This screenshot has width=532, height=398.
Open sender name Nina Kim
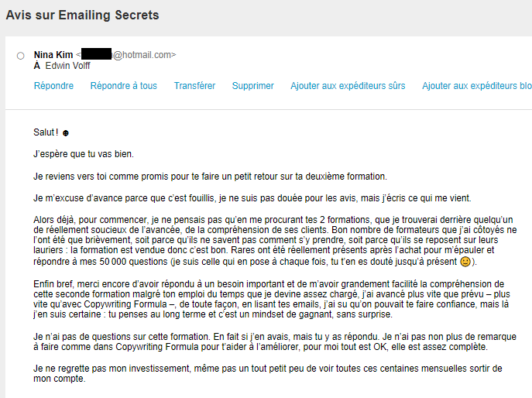pyautogui.click(x=53, y=55)
